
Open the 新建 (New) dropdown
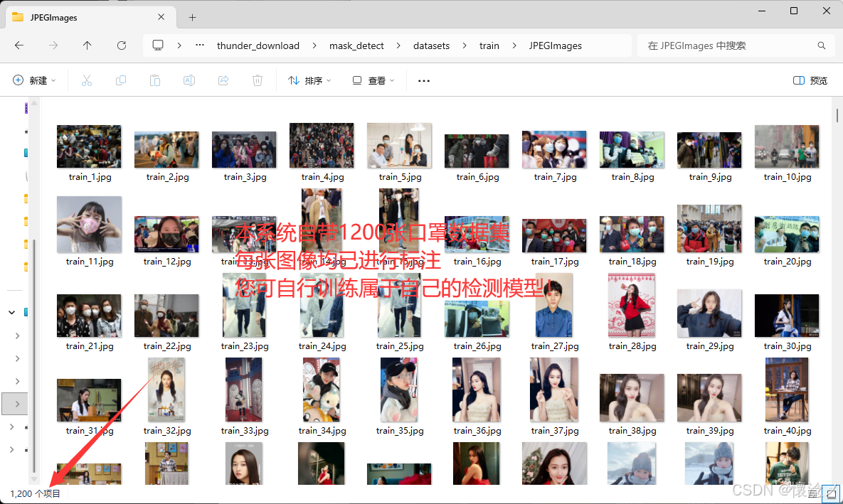pos(34,80)
